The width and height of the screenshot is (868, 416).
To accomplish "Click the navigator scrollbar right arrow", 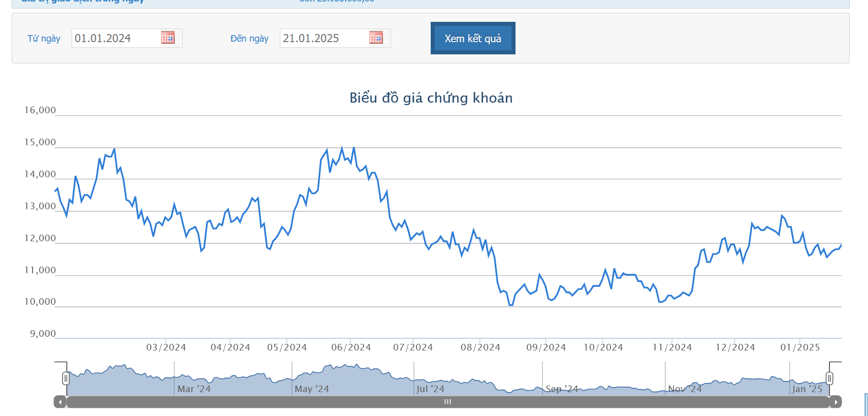I will (836, 402).
